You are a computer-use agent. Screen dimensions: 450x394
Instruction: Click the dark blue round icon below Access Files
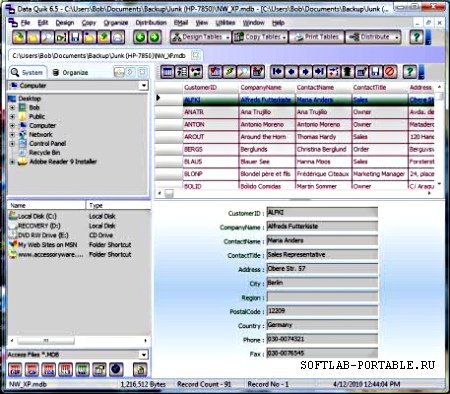coord(116,369)
